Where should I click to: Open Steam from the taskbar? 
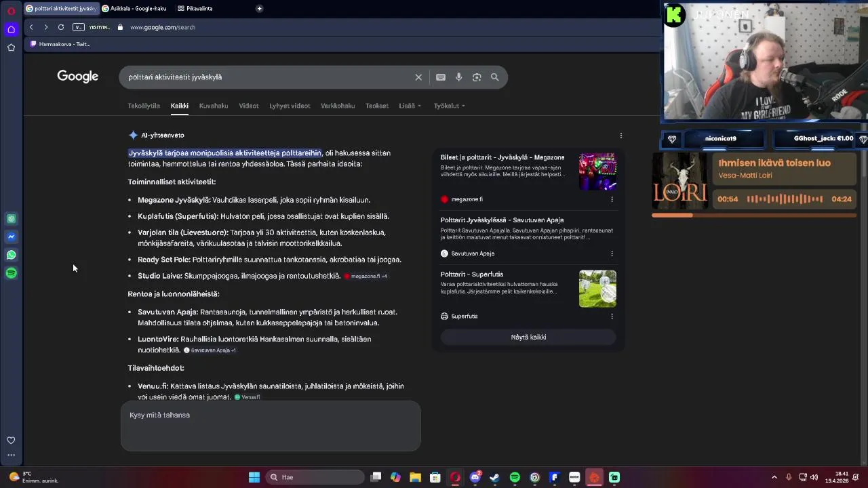point(494,477)
